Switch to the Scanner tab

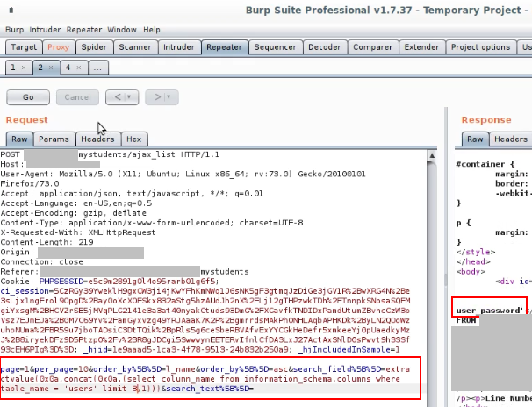point(135,47)
